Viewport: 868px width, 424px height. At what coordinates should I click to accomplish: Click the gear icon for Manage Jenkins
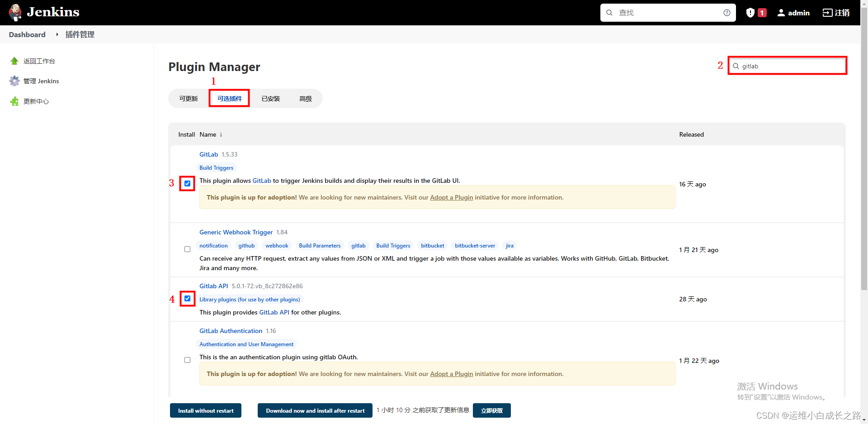pos(14,81)
